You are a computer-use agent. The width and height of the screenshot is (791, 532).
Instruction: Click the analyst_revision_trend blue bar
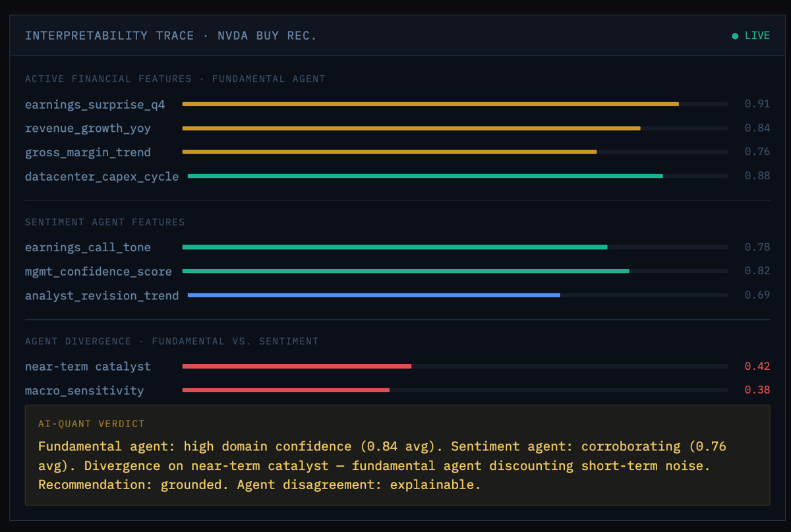click(x=374, y=296)
